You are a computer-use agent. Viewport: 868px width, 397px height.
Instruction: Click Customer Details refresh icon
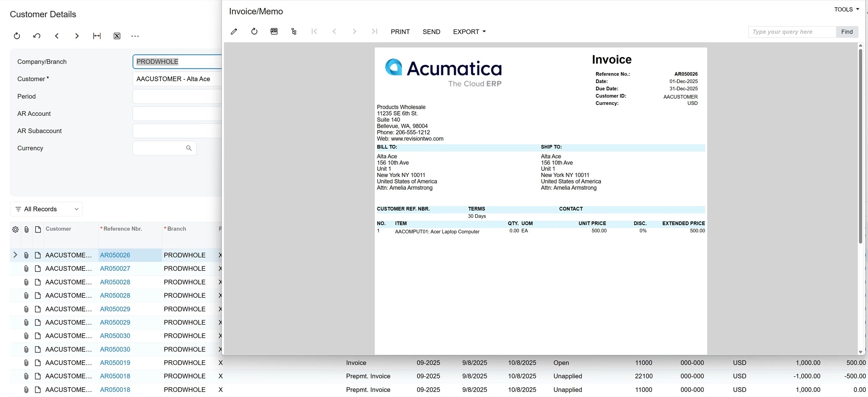[x=17, y=36]
